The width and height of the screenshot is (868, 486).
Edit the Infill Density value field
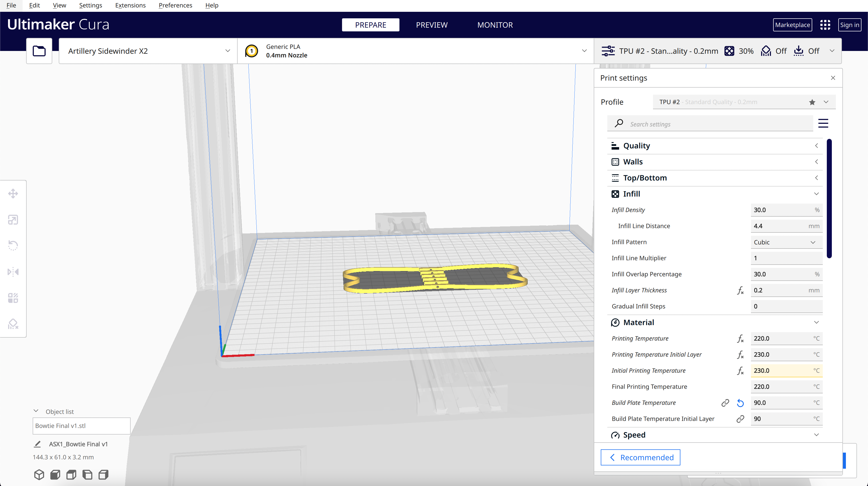pyautogui.click(x=786, y=210)
